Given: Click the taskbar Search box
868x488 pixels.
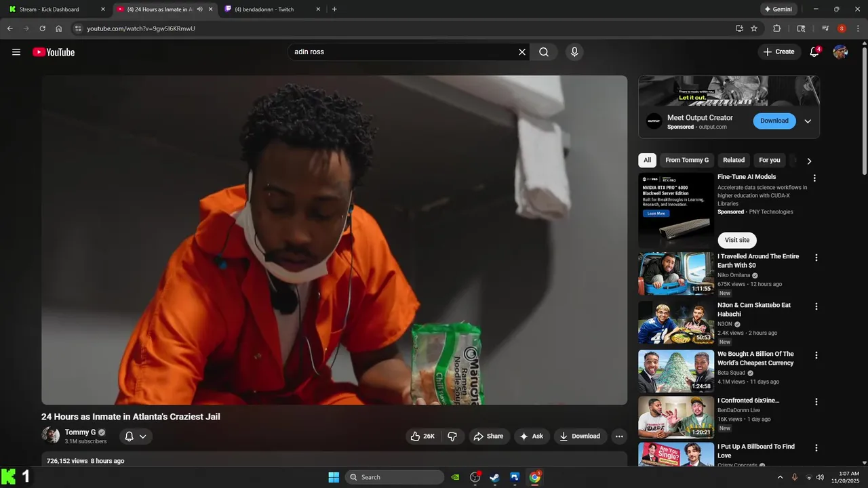Looking at the screenshot, I should point(395,477).
